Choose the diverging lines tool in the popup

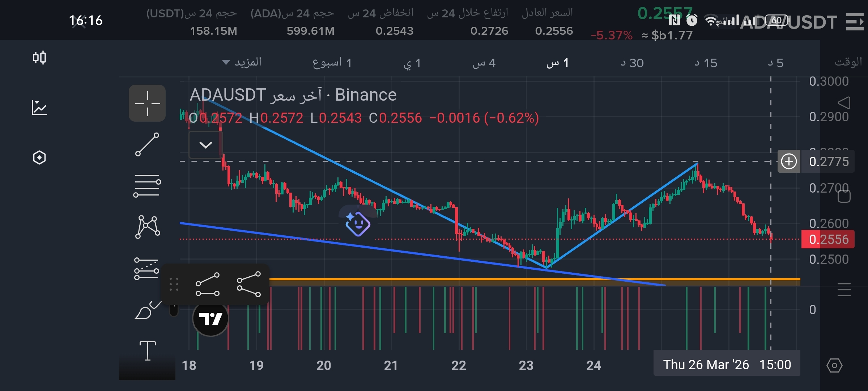[249, 284]
